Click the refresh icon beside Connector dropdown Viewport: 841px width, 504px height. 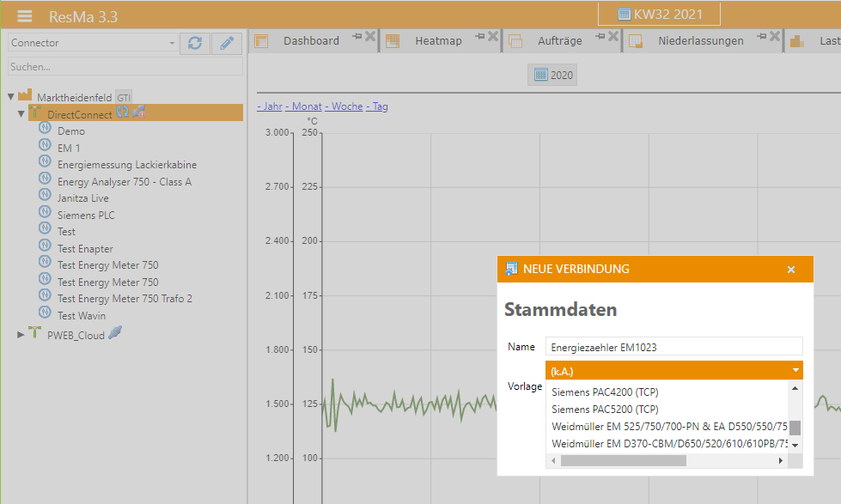tap(195, 43)
